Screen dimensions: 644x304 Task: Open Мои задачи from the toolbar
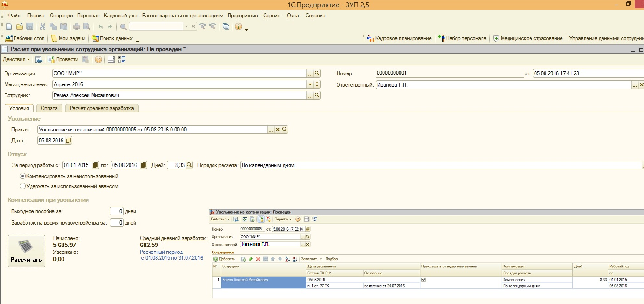pos(68,38)
